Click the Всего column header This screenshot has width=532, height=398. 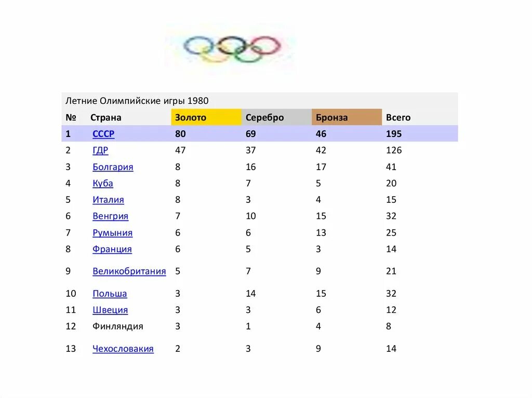coord(398,118)
